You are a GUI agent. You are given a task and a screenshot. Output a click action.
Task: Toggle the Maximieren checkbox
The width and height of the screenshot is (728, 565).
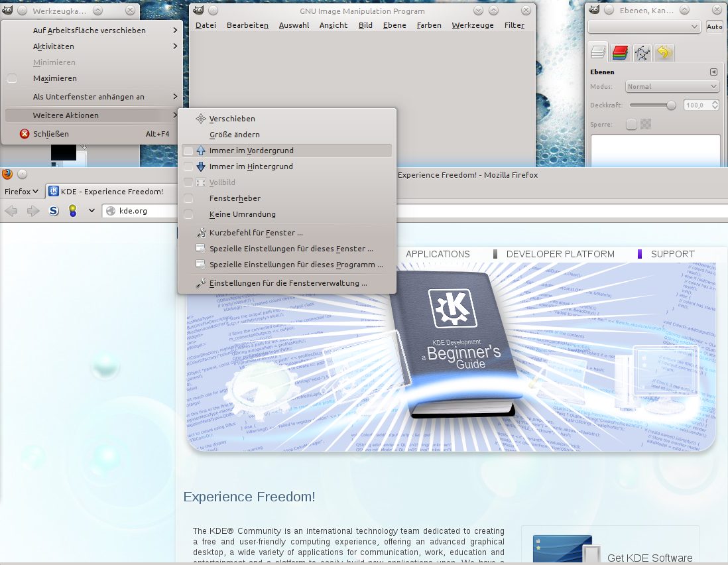click(x=12, y=78)
